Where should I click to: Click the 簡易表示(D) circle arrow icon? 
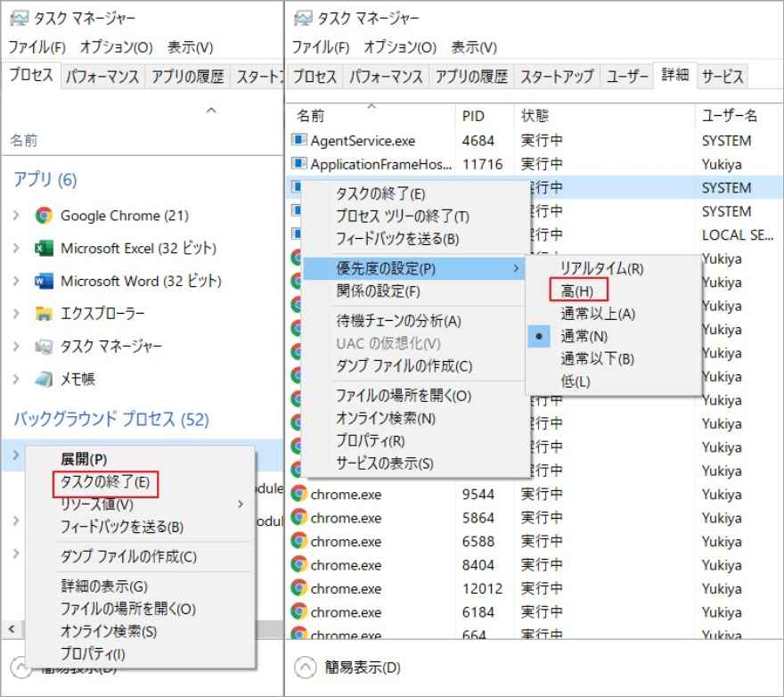pos(305,667)
